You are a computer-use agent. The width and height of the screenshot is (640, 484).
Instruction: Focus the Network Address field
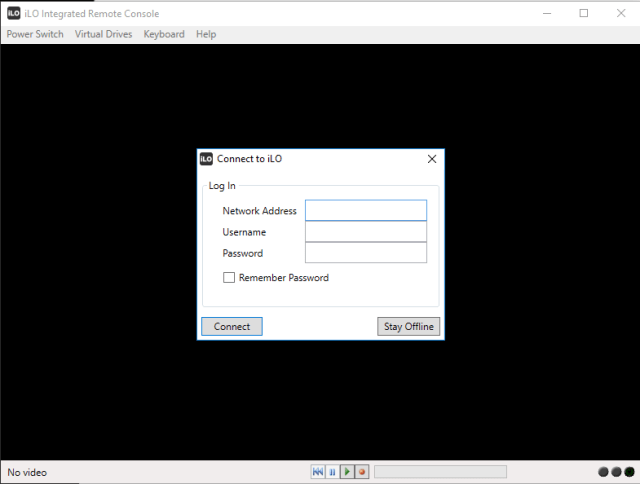click(365, 211)
